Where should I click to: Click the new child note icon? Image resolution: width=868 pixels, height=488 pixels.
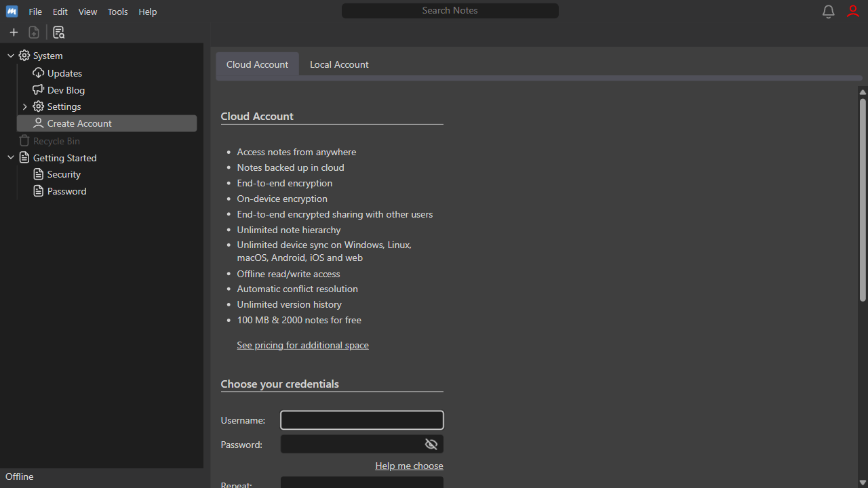click(34, 33)
